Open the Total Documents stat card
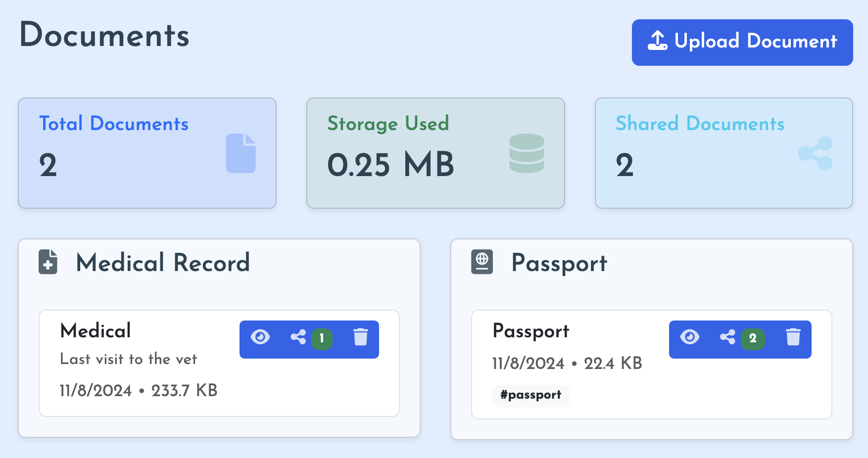Image resolution: width=868 pixels, height=458 pixels. (147, 153)
